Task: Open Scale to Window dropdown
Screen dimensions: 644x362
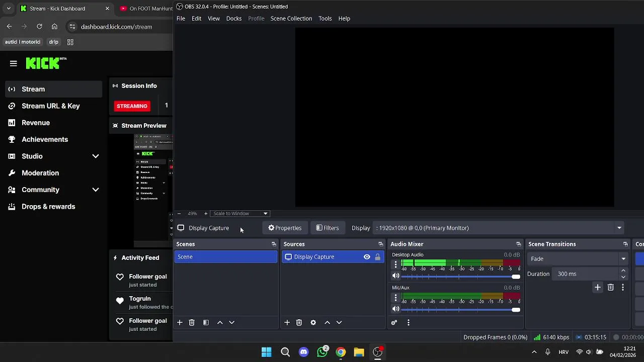Action: 240,214
